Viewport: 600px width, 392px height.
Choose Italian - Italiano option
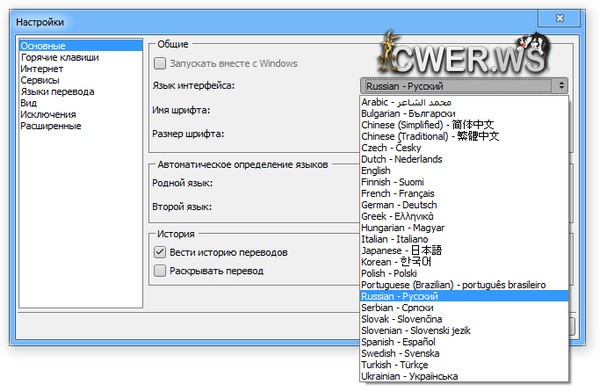click(x=464, y=239)
